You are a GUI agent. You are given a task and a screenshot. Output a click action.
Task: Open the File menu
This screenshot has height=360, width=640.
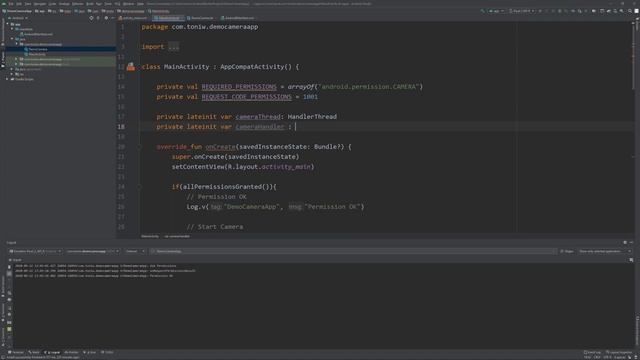pyautogui.click(x=11, y=4)
